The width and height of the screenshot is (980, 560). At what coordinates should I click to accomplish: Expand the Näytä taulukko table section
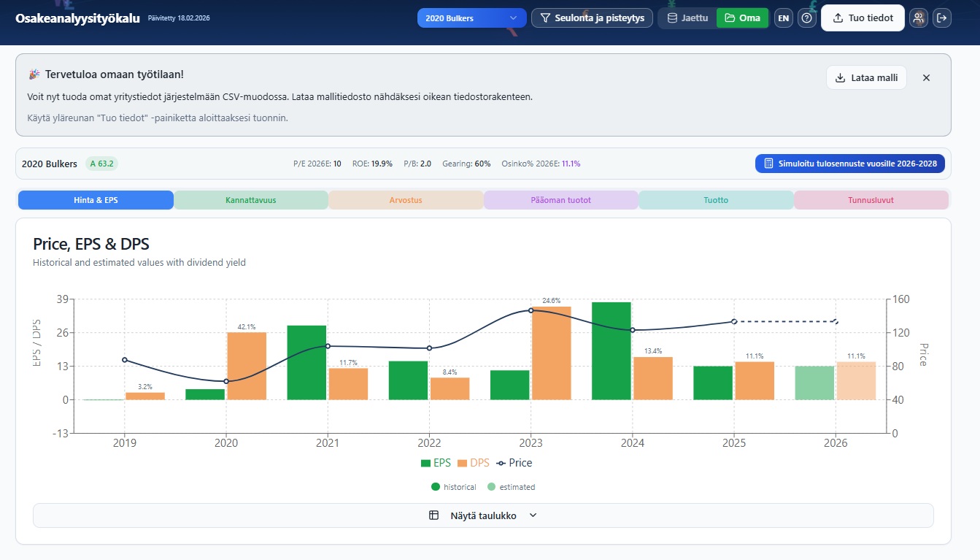pyautogui.click(x=483, y=515)
